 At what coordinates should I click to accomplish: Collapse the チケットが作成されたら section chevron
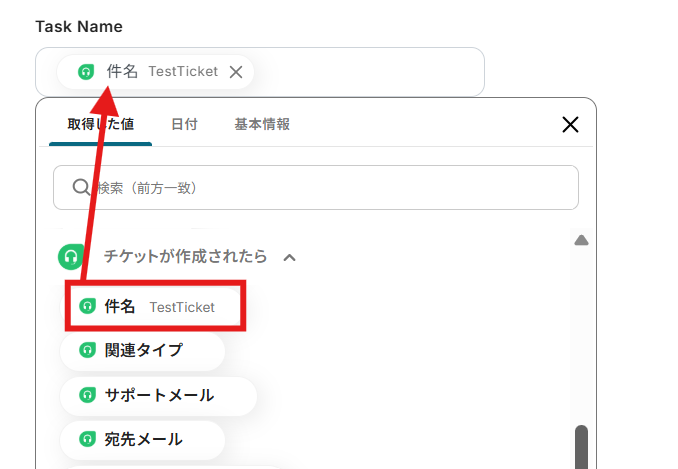tap(289, 257)
